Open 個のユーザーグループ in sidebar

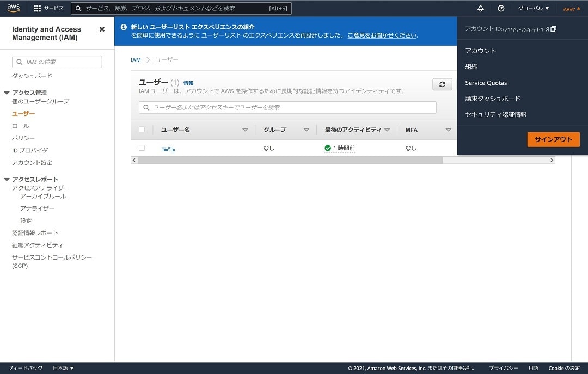coord(40,101)
